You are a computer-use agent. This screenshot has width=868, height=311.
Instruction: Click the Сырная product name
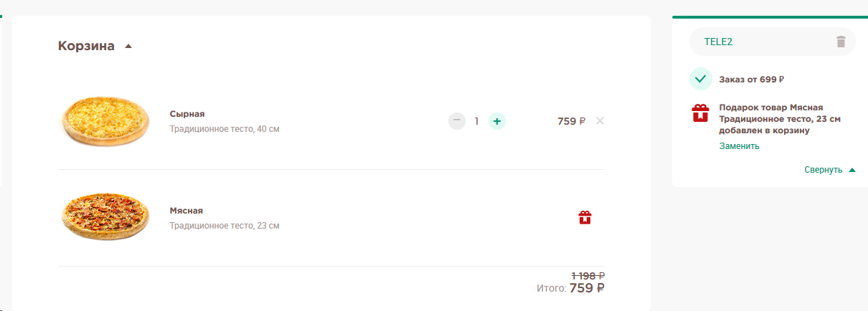tap(187, 114)
